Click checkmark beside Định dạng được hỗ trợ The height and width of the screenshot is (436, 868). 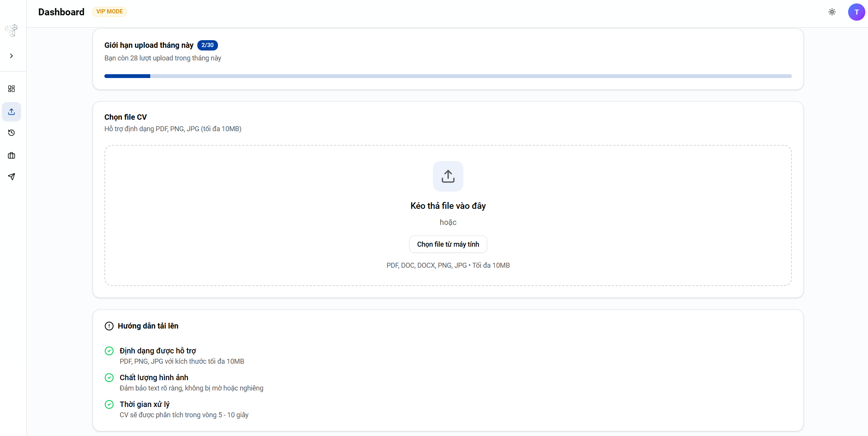point(109,351)
